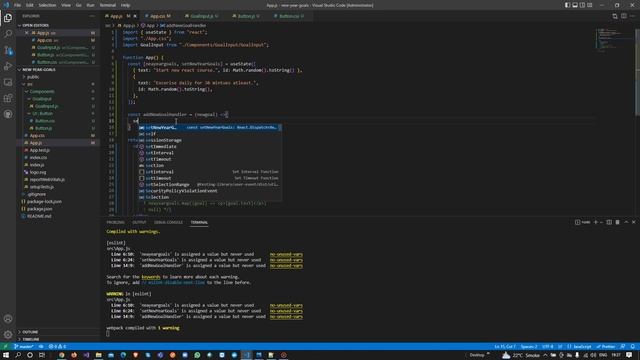The width and height of the screenshot is (640, 360).
Task: Click the master branch status bar item
Action: click(24, 347)
